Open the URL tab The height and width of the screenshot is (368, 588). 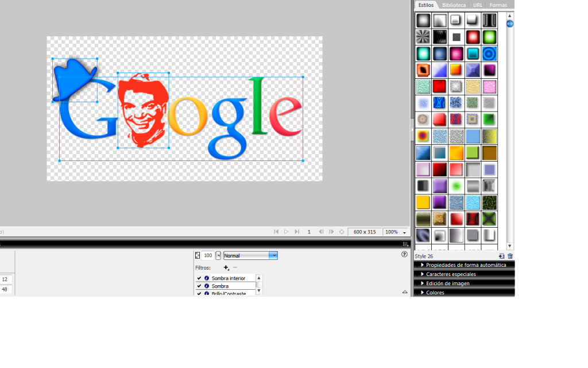pyautogui.click(x=477, y=5)
